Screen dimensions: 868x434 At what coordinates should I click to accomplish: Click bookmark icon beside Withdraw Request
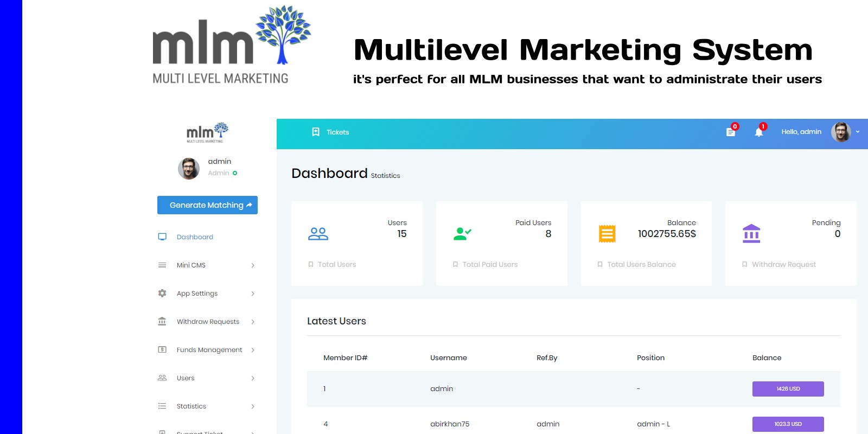[x=745, y=265]
